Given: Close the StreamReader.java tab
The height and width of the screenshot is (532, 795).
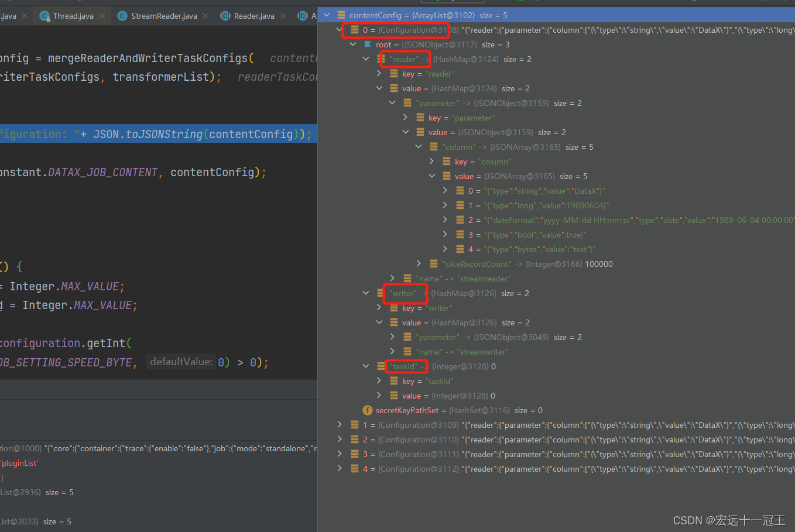Looking at the screenshot, I should 205,16.
